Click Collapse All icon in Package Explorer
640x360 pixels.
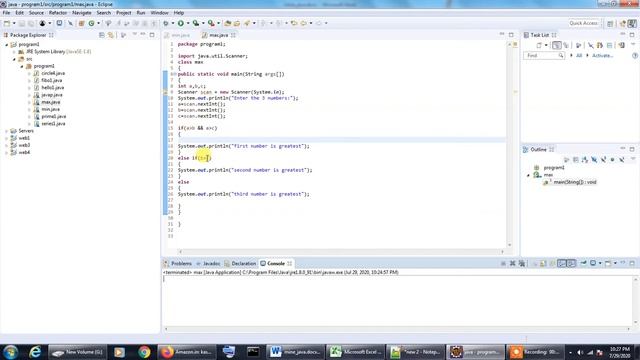pyautogui.click(x=102, y=36)
